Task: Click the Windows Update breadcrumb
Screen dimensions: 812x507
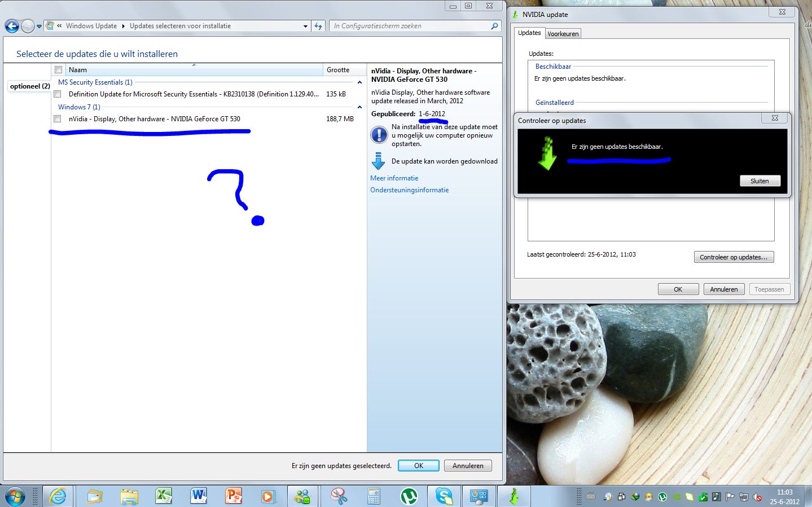Action: [91, 26]
